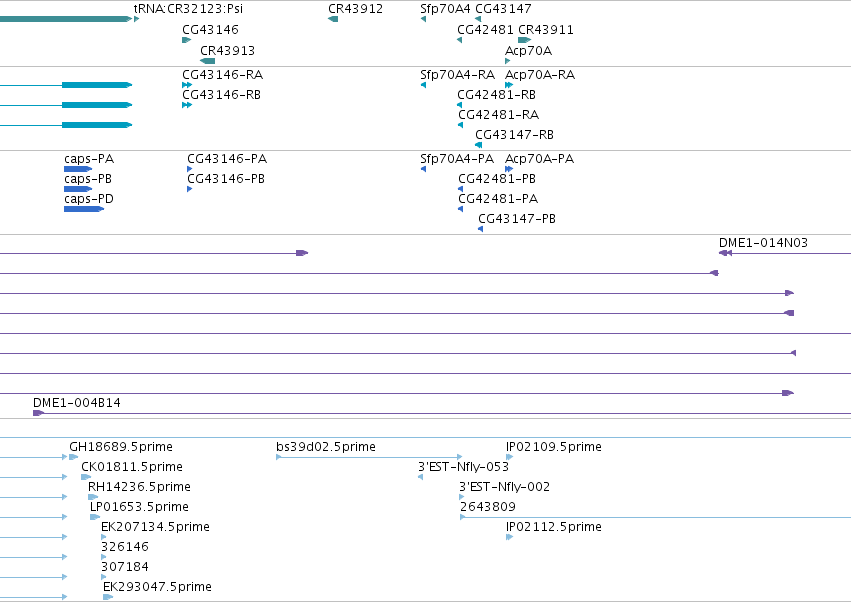Click the CR43913 gene label
Viewport: 851px width, 602px height.
227,50
